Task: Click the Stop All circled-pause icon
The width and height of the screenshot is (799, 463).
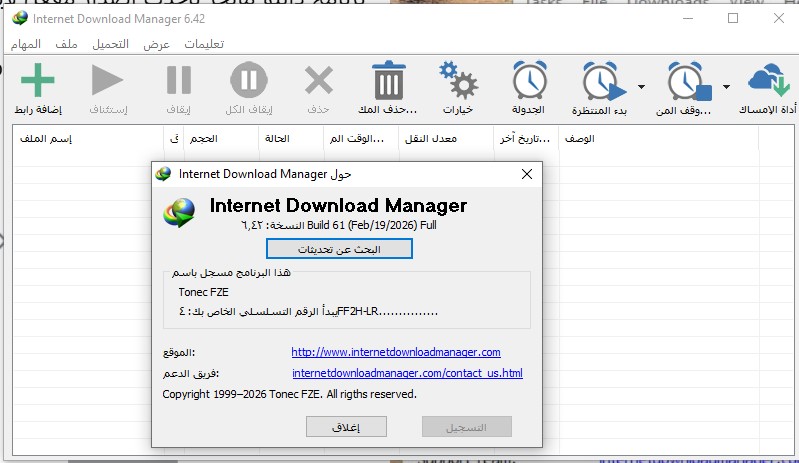Action: 249,80
